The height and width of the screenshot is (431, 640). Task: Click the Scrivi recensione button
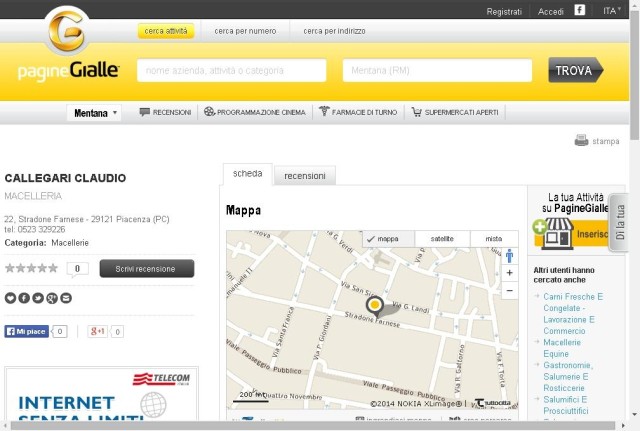click(x=147, y=269)
